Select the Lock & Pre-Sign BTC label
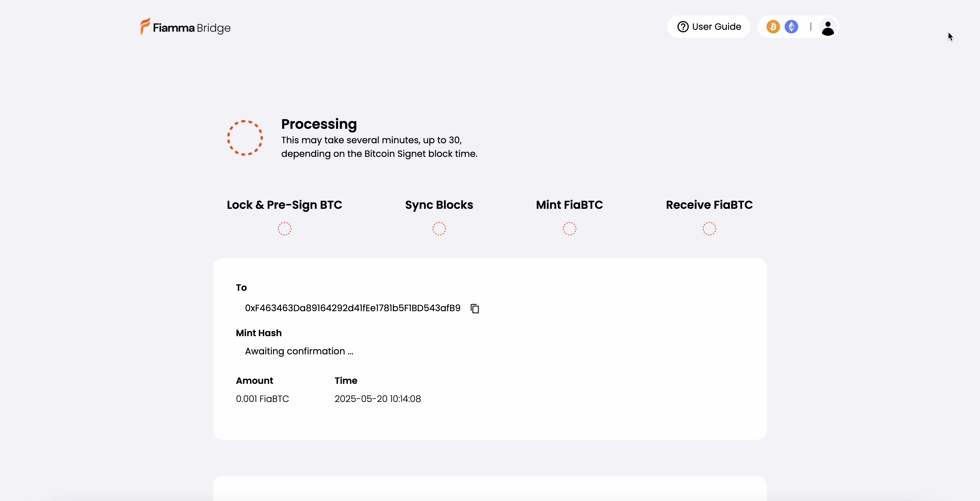Screen dimensions: 980x501 285,205
